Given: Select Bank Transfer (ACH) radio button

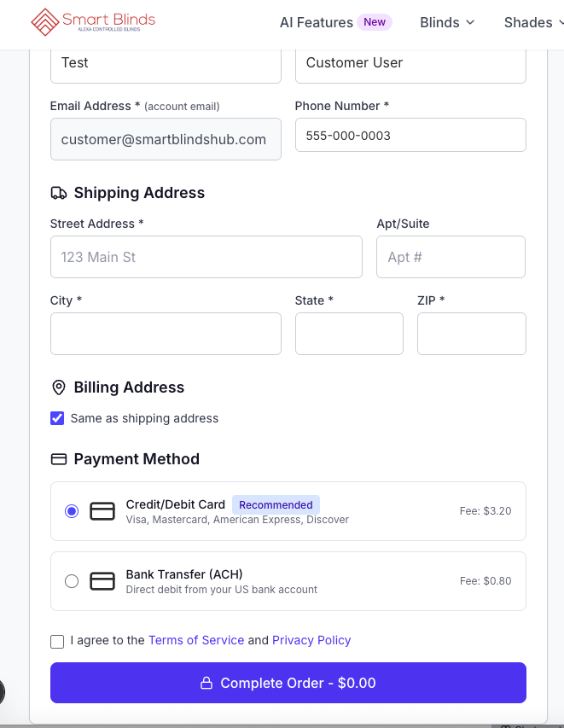Looking at the screenshot, I should [72, 581].
